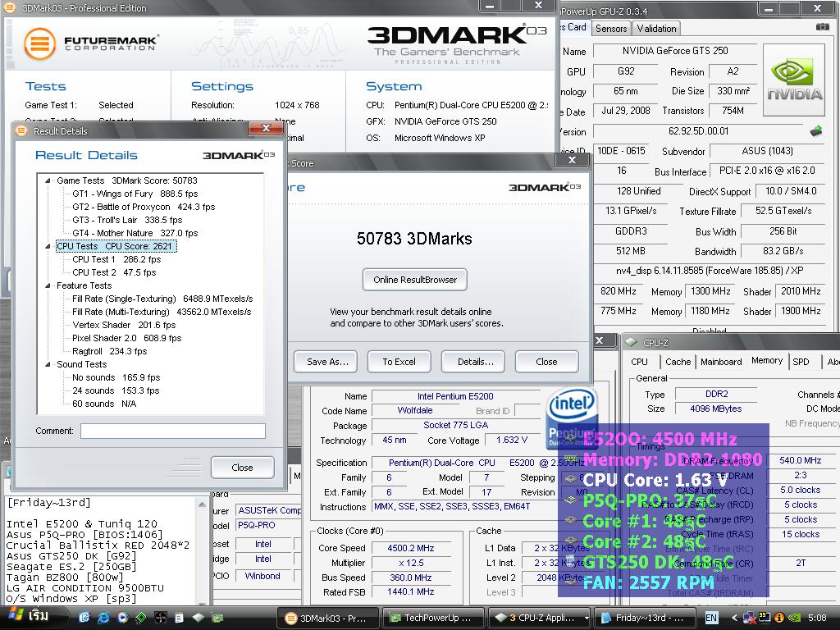Click EN language indicator

[711, 618]
